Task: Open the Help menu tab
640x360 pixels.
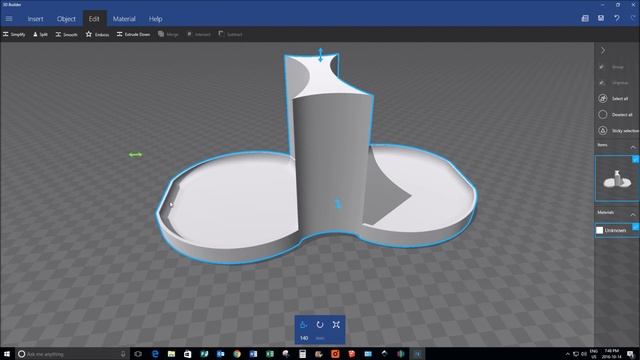Action: click(156, 19)
